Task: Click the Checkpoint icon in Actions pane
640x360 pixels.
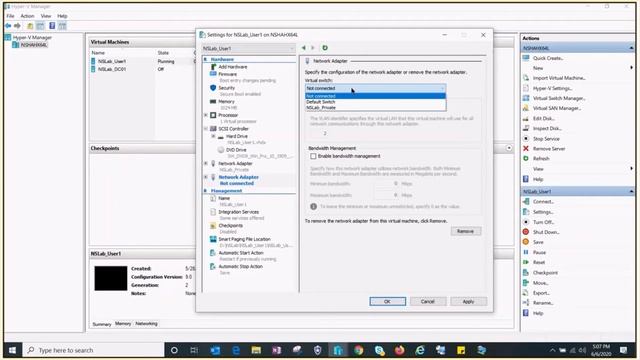Action: (x=526, y=272)
